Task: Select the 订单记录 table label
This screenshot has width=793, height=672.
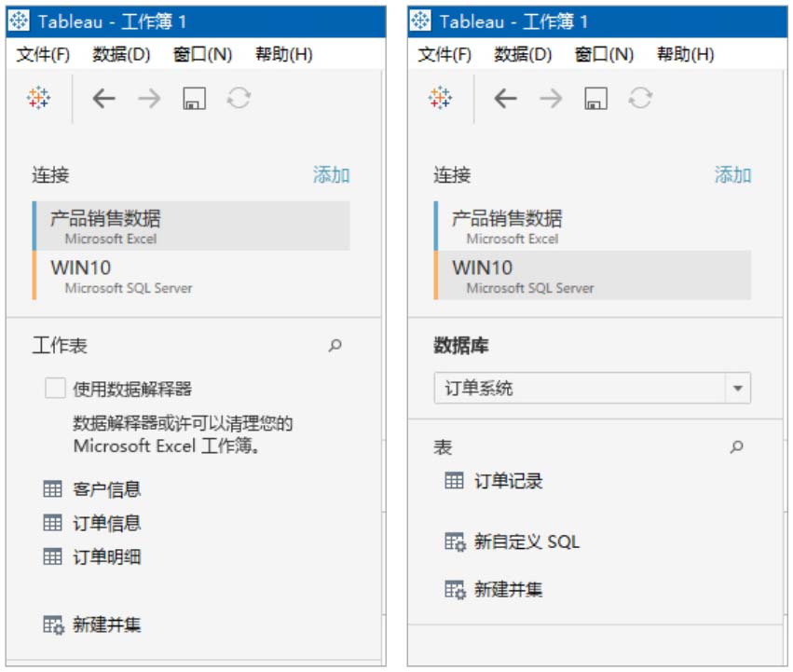Action: (x=509, y=481)
